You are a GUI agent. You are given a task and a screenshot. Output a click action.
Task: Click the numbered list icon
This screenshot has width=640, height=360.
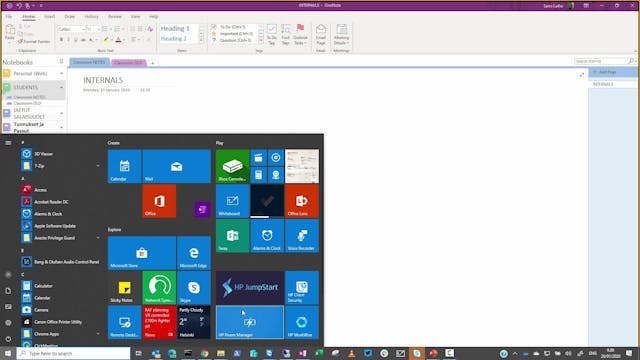(118, 29)
